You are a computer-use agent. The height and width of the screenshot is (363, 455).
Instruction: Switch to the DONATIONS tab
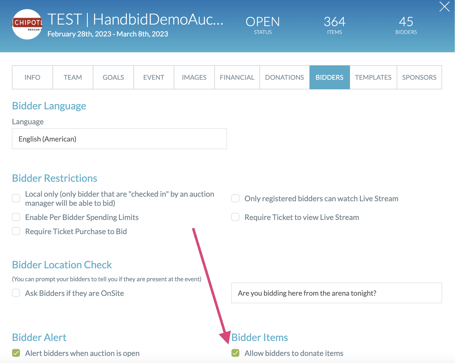pyautogui.click(x=284, y=77)
